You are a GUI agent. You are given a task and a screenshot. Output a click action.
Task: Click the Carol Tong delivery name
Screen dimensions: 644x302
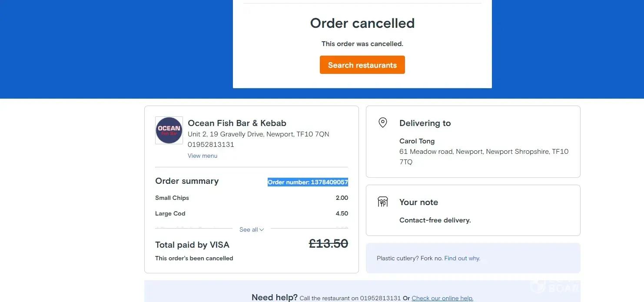tap(417, 141)
